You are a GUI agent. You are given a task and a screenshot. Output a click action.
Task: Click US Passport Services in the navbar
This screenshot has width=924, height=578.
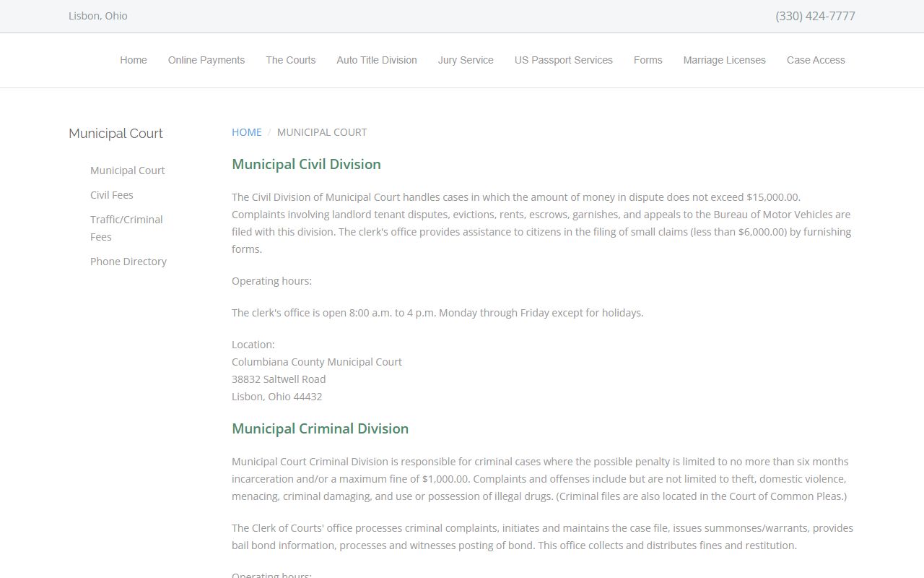tap(563, 60)
